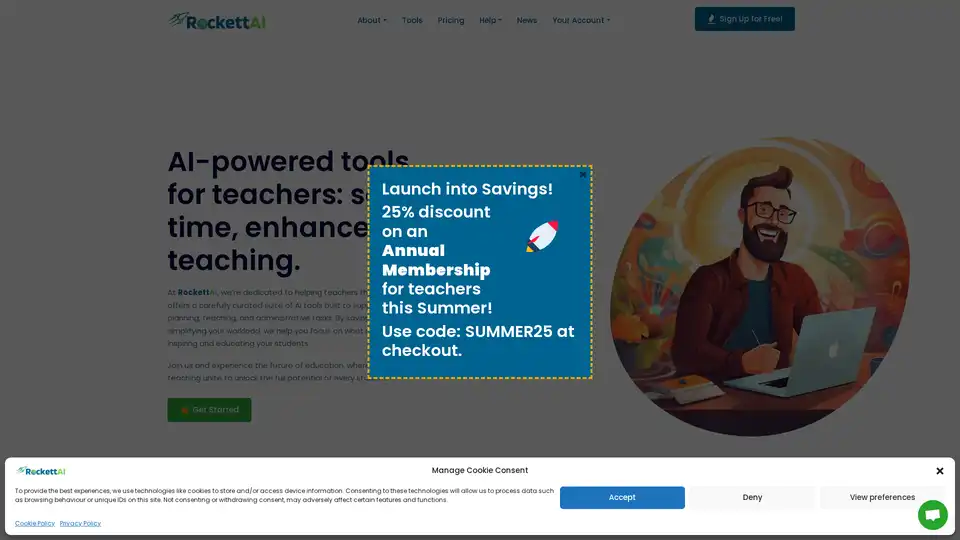Click the RockettAI logo in cookie banner
Screen dimensions: 960x540
point(40,471)
